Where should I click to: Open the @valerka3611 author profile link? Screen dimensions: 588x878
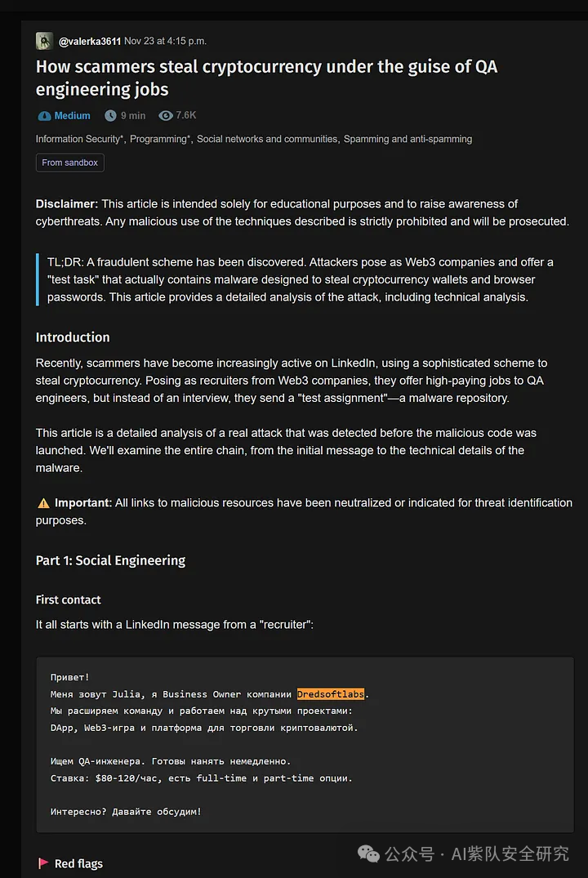click(90, 42)
